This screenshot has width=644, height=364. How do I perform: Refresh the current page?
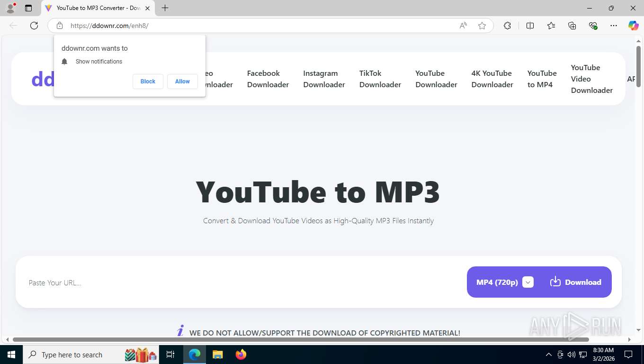pos(34,26)
